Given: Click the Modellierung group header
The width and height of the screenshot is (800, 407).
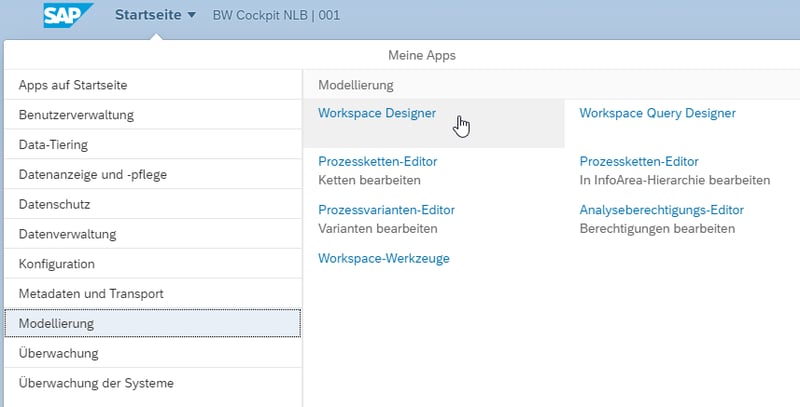Looking at the screenshot, I should [x=356, y=85].
